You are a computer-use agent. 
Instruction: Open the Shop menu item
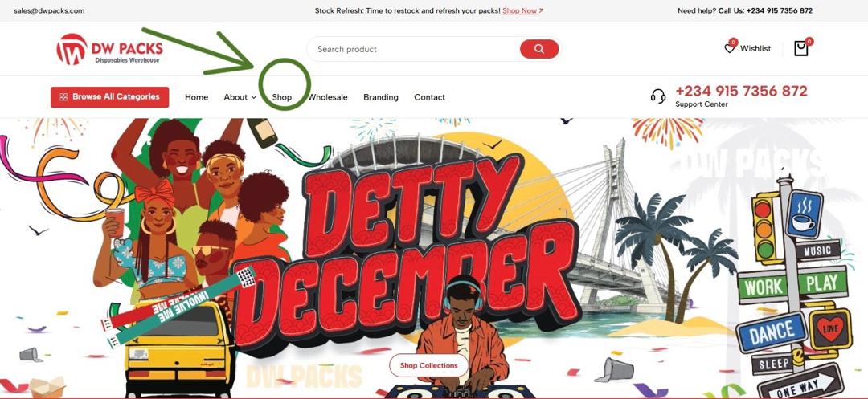point(282,97)
